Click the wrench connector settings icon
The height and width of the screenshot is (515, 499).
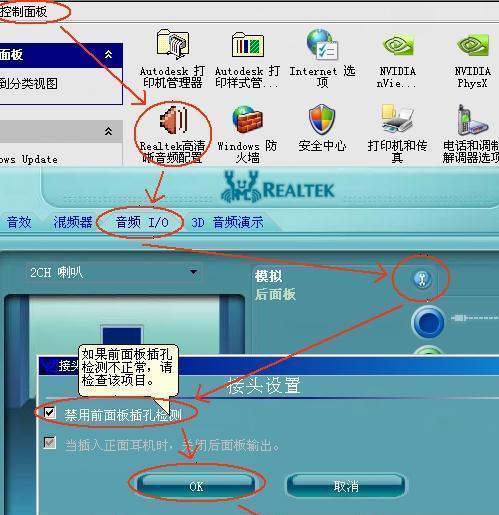coord(422,279)
